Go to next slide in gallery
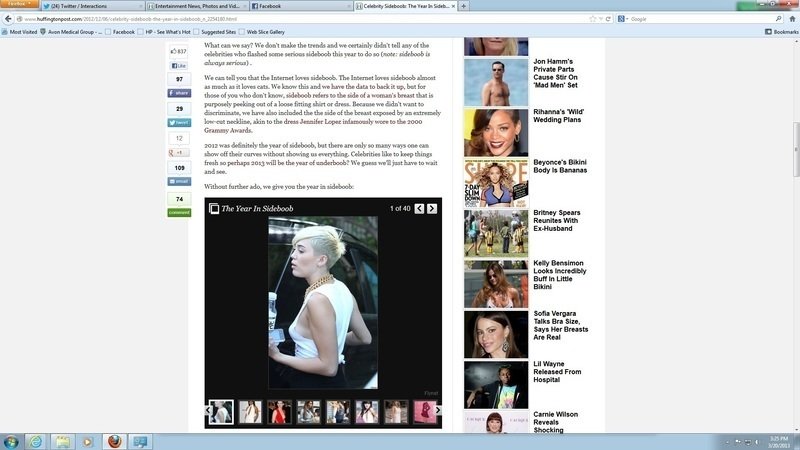The width and height of the screenshot is (800, 450). coord(432,208)
